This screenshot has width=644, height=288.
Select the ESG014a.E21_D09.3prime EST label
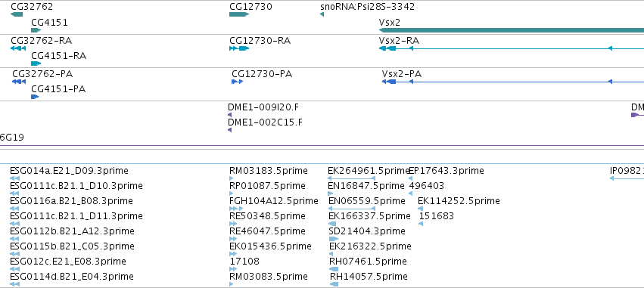tap(69, 171)
